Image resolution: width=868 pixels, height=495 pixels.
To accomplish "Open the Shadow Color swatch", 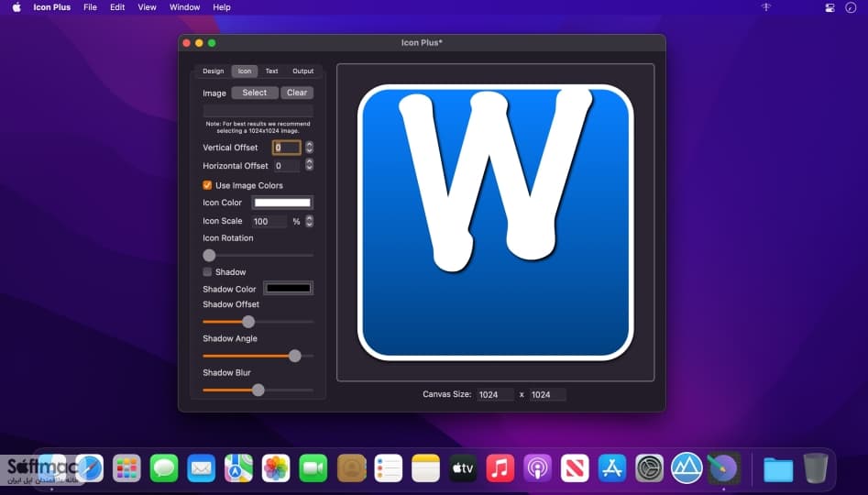I will (x=289, y=288).
